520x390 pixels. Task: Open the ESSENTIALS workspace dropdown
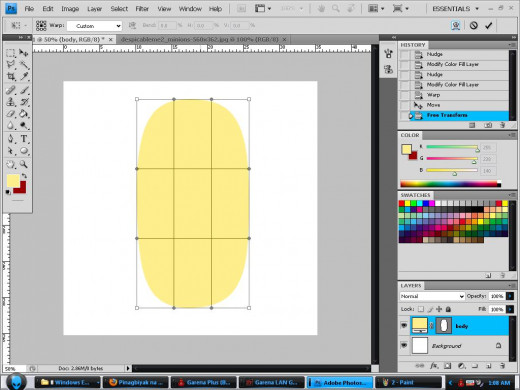pyautogui.click(x=455, y=9)
